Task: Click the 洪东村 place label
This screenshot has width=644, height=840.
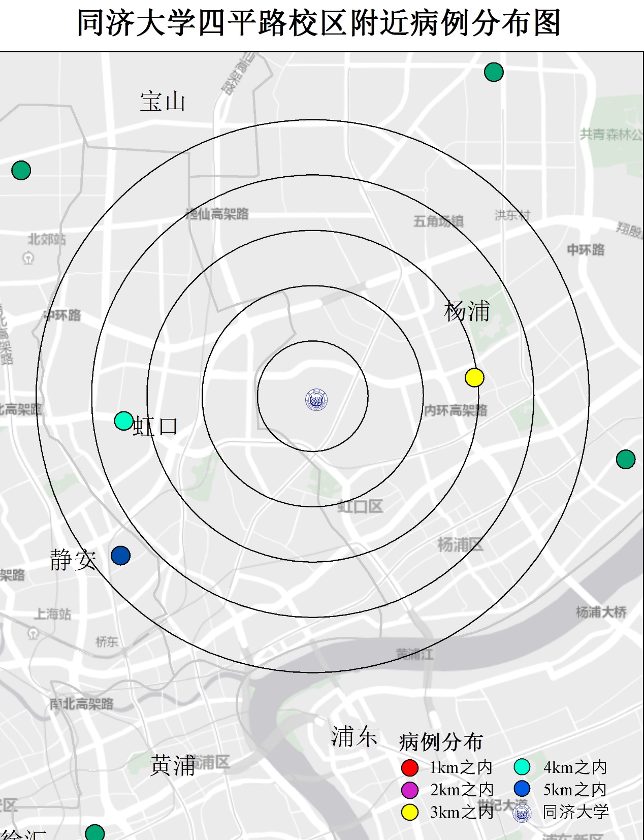Action: (x=512, y=215)
